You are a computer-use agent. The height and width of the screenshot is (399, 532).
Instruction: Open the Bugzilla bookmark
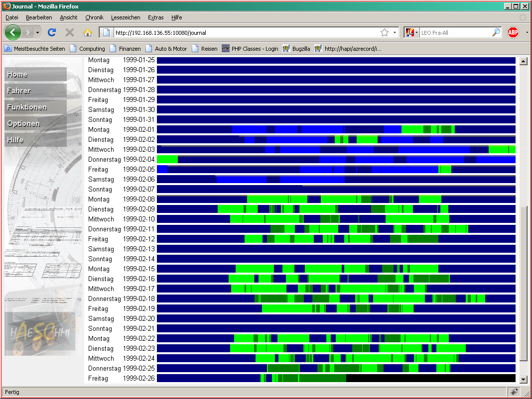coord(296,49)
